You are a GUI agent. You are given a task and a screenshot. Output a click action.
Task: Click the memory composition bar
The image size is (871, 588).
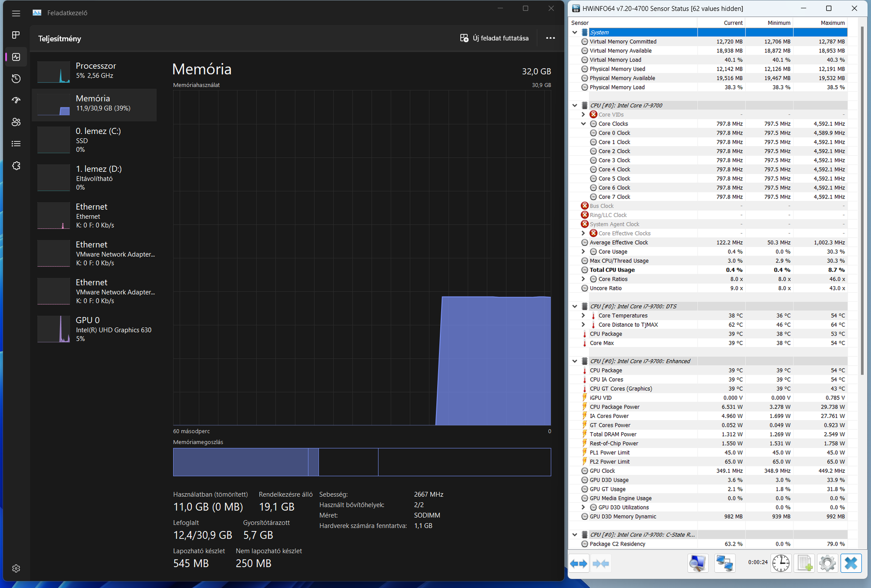coord(362,462)
